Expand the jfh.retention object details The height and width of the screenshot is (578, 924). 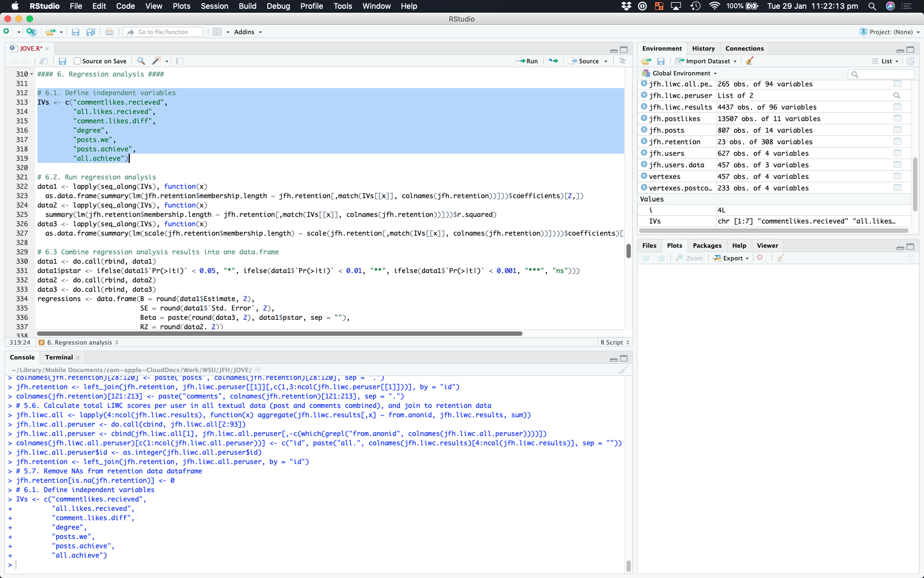point(644,141)
